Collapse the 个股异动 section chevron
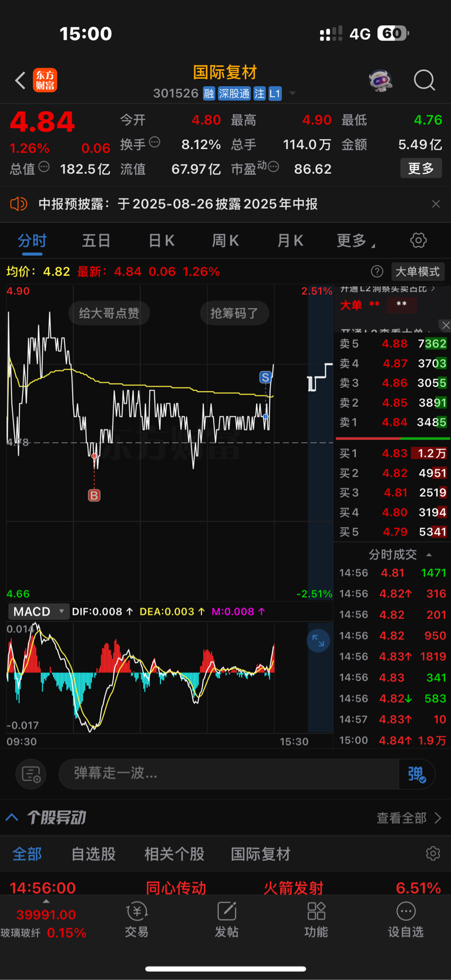The height and width of the screenshot is (980, 451). [12, 817]
